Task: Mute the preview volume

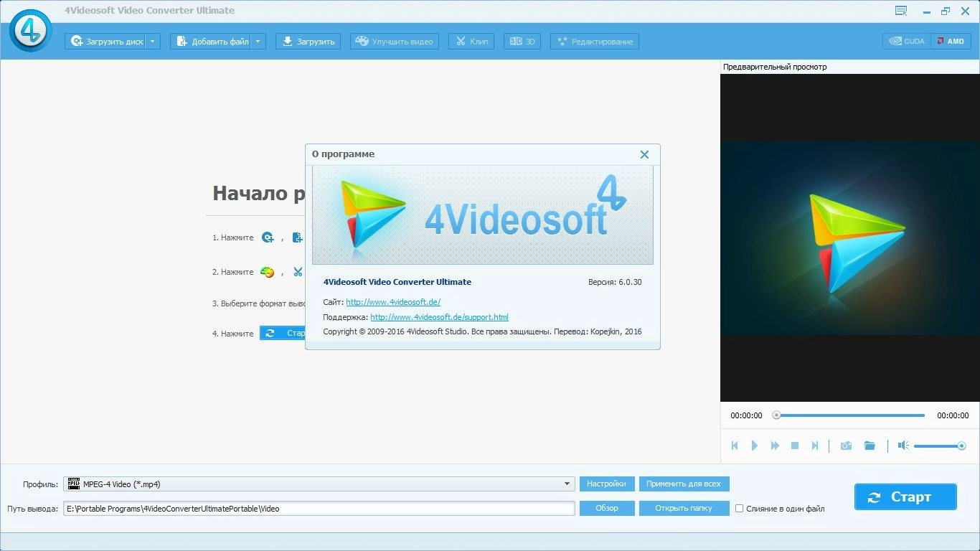Action: [903, 446]
